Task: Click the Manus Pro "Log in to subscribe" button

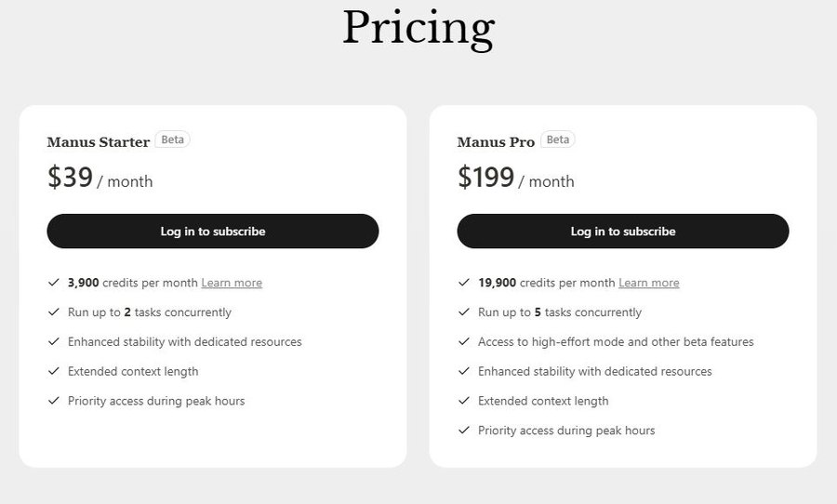Action: click(622, 232)
